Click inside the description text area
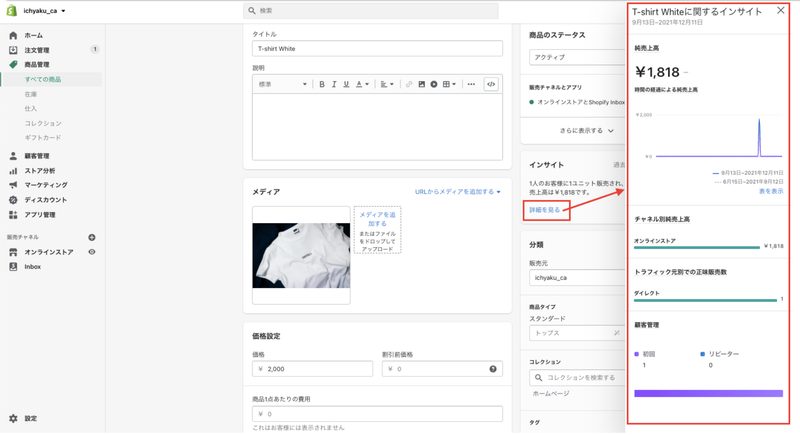800x435 pixels. coord(377,126)
